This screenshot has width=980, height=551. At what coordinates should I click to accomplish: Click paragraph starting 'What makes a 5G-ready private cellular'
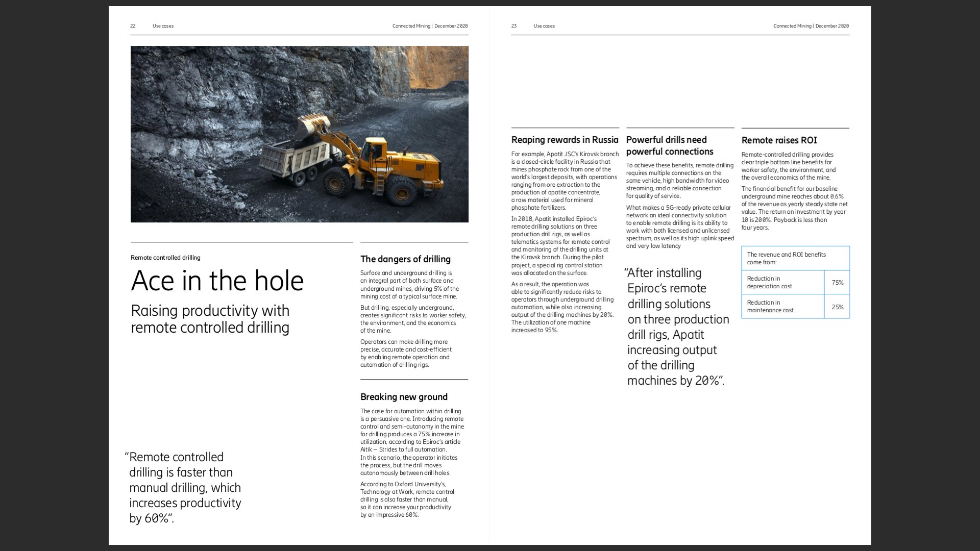[680, 227]
